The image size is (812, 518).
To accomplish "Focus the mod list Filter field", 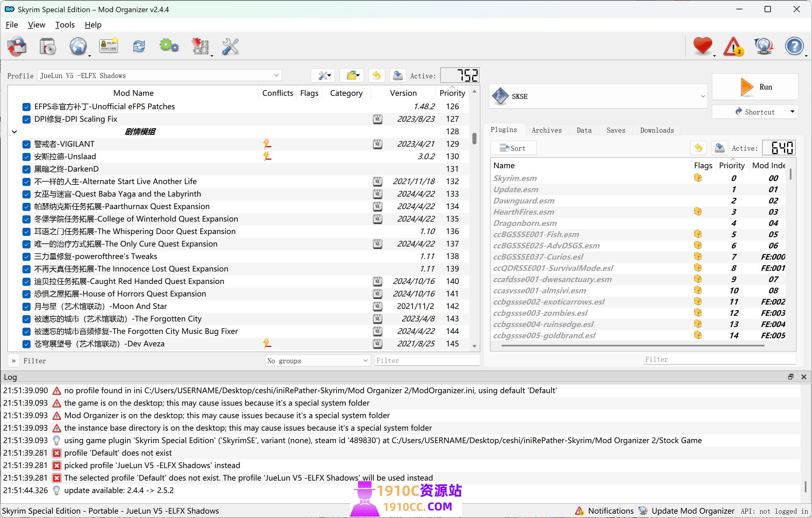I will (x=427, y=361).
